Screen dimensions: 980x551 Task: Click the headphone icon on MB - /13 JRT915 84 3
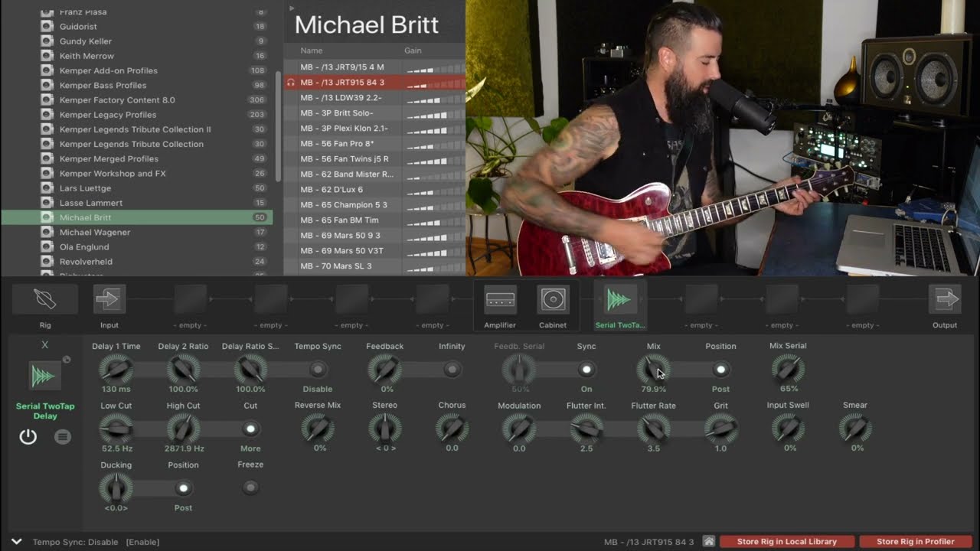(x=291, y=83)
